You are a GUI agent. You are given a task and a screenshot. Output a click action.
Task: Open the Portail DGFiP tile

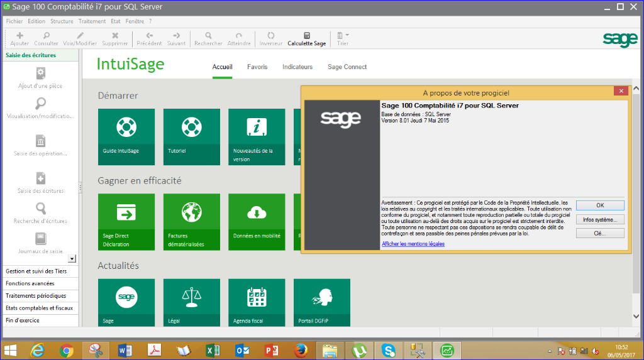(321, 303)
